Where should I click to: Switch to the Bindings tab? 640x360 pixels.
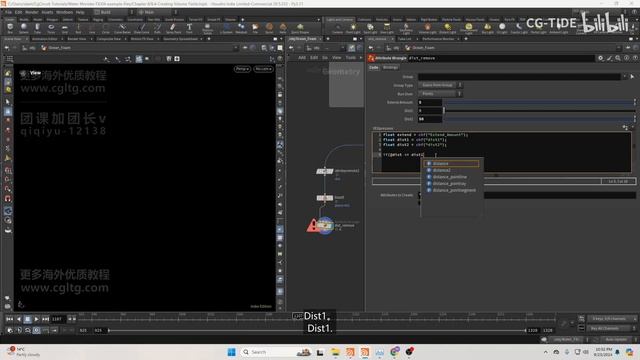[x=390, y=67]
